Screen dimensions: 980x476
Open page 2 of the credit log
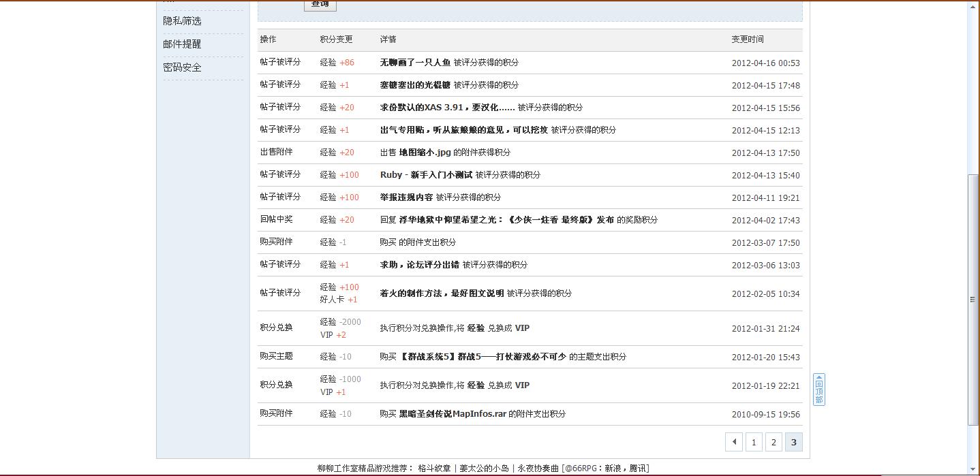click(774, 442)
